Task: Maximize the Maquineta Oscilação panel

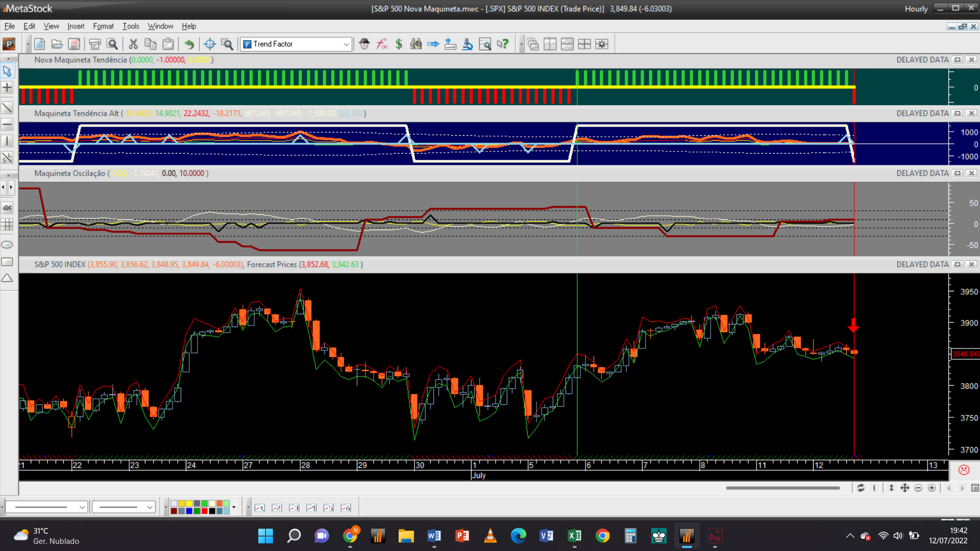Action: coord(958,173)
